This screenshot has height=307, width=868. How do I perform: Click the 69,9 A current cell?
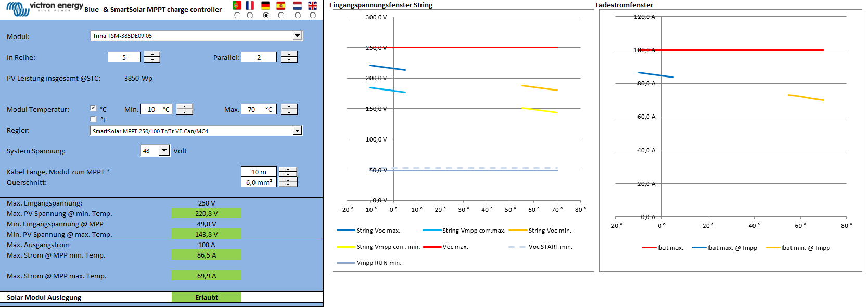pos(207,276)
